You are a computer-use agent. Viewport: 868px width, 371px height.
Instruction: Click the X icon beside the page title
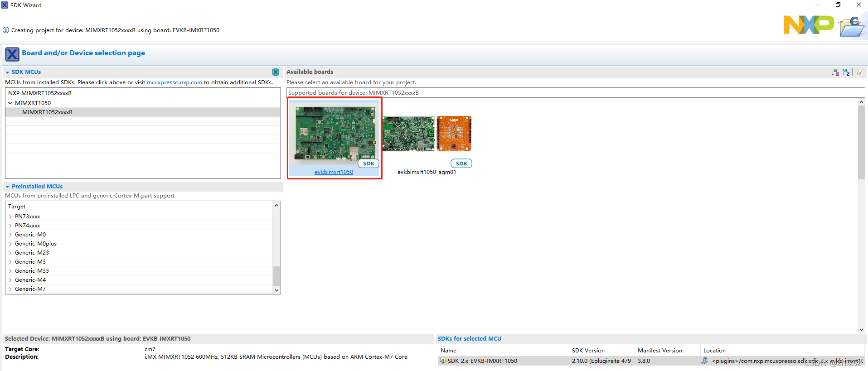pyautogui.click(x=12, y=54)
